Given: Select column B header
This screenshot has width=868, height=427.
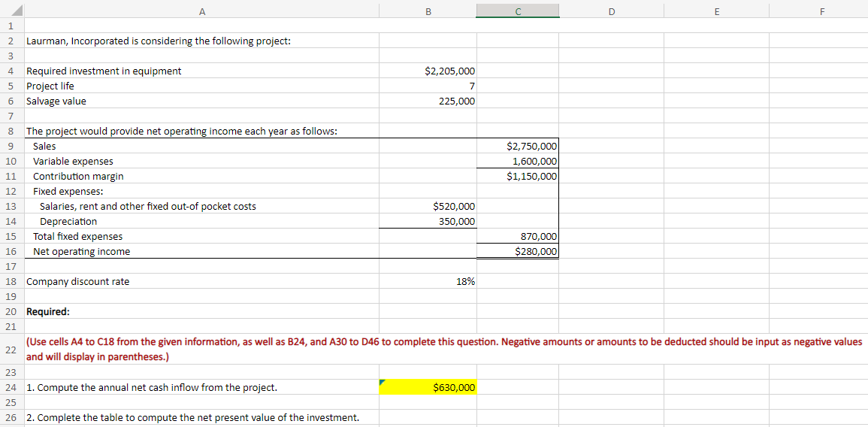Looking at the screenshot, I should point(428,10).
